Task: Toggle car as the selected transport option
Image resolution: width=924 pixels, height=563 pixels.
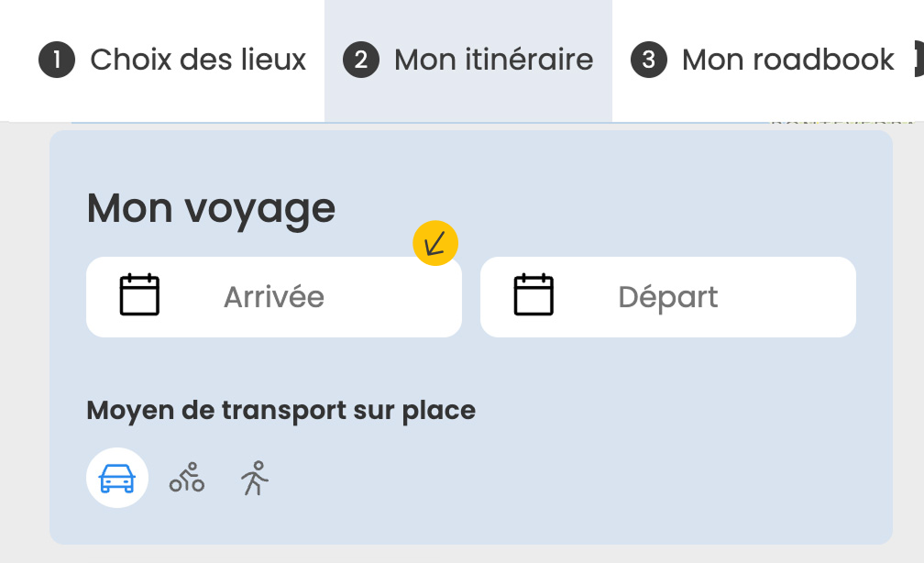Action: 116,478
